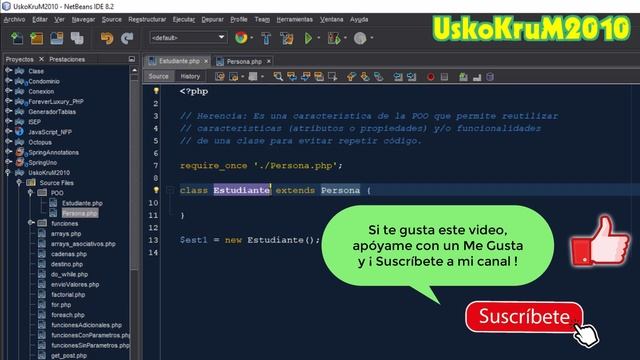The height and width of the screenshot is (360, 640).
Task: Select factorial.php in project tree
Action: (x=68, y=294)
